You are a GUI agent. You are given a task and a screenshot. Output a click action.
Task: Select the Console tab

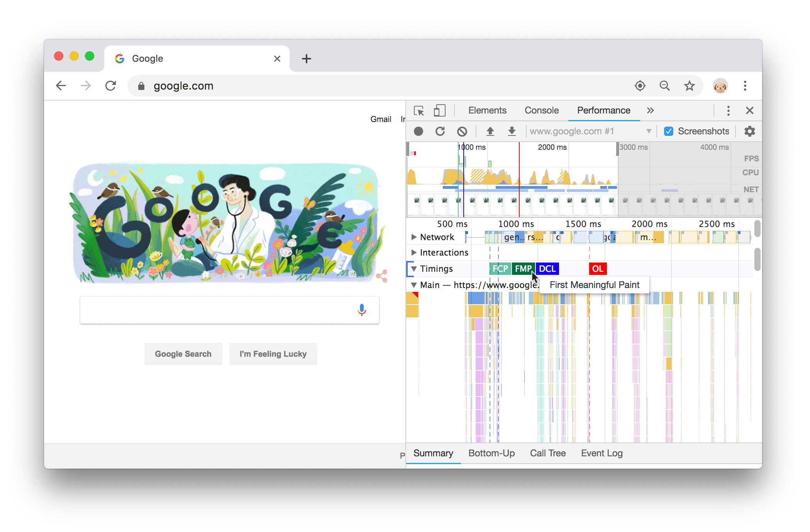pyautogui.click(x=541, y=110)
